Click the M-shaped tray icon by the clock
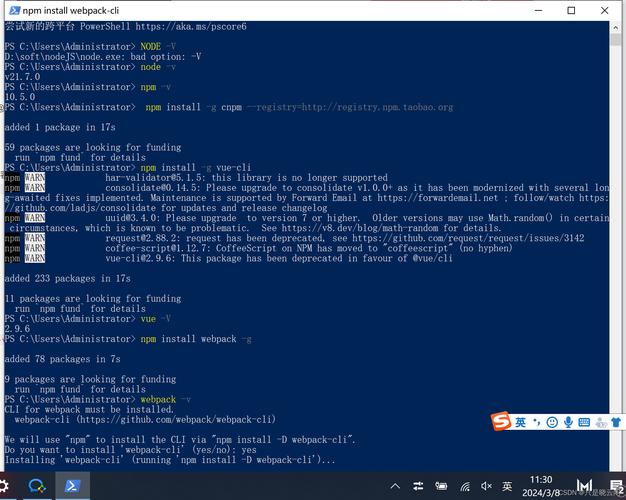Screen dimensions: 626x500 click(584, 485)
